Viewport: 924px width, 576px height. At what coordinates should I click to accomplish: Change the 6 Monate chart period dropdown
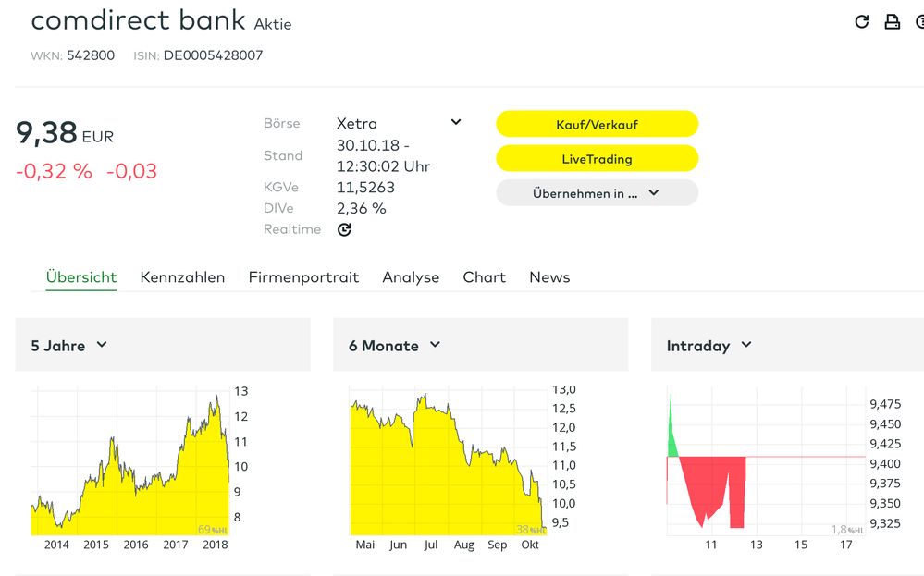pyautogui.click(x=394, y=346)
